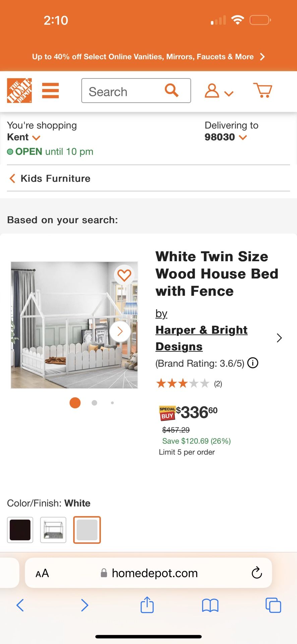Go back to Kids Furniture
The width and height of the screenshot is (297, 644).
(x=50, y=178)
